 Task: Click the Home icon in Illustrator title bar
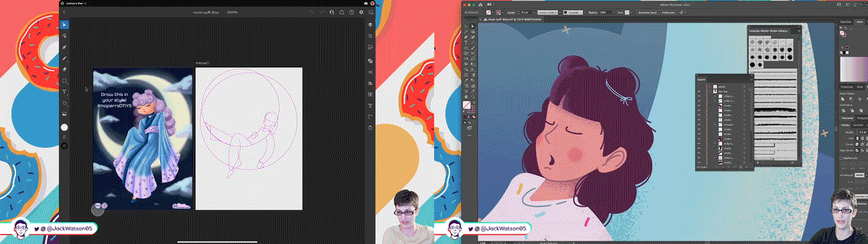480,5
